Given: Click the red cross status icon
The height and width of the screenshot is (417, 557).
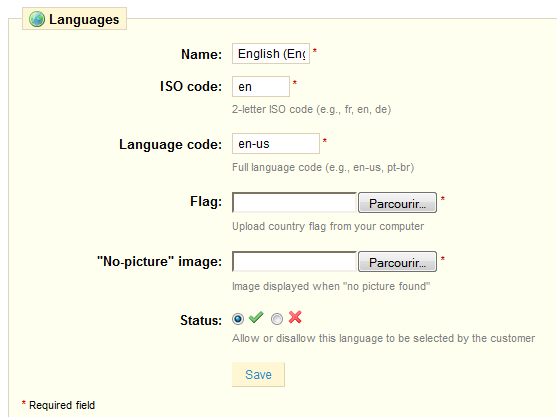Looking at the screenshot, I should click(295, 317).
